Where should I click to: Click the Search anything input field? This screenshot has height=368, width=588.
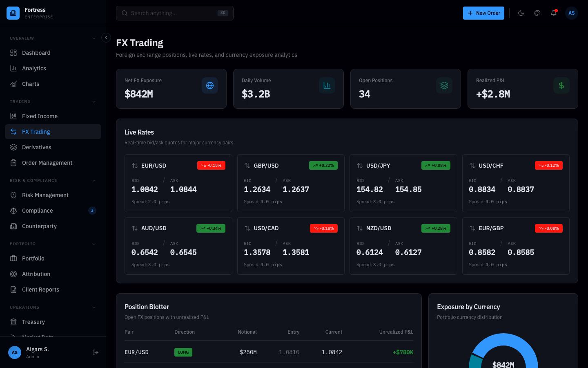tap(175, 13)
